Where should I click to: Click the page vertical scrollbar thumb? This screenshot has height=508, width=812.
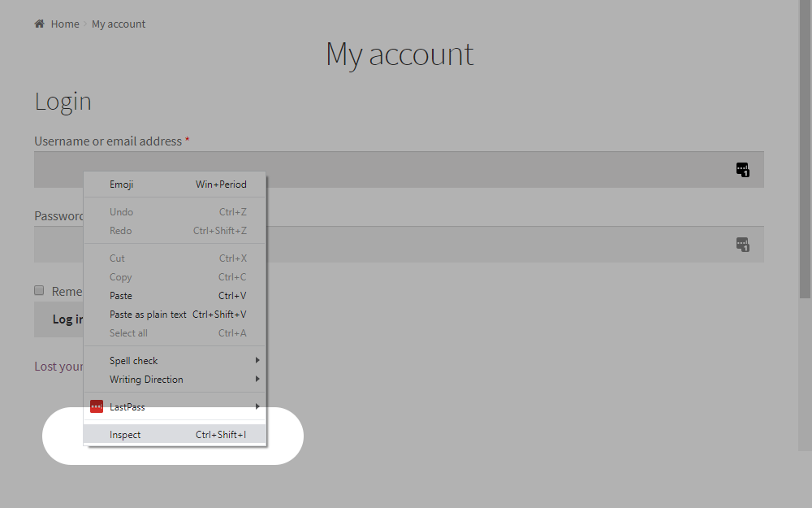[805, 150]
